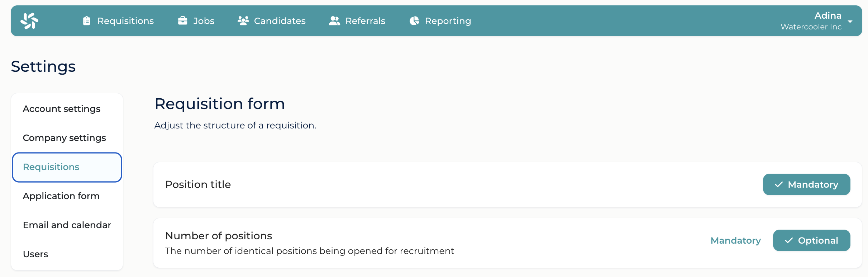Click the Number of positions field label
The width and height of the screenshot is (868, 277).
pyautogui.click(x=219, y=236)
